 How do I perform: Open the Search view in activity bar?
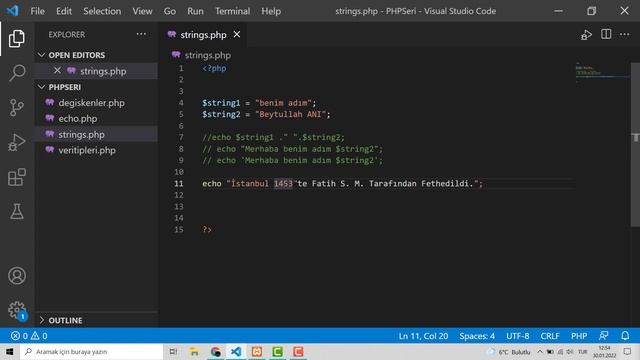point(17,73)
